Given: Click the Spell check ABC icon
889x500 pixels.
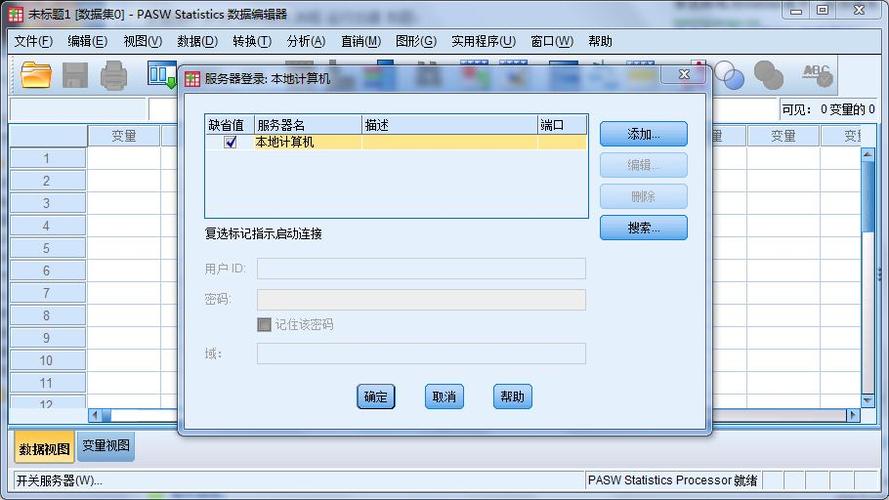Looking at the screenshot, I should point(816,74).
